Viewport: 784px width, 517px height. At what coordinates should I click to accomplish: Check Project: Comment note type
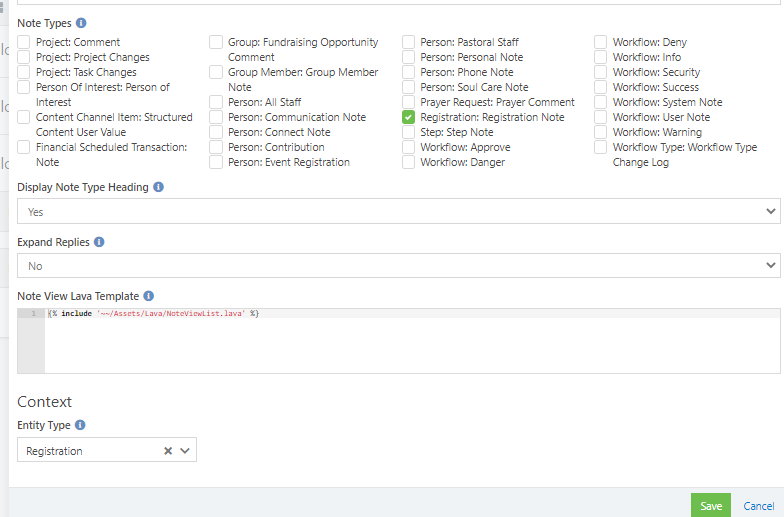(x=24, y=42)
